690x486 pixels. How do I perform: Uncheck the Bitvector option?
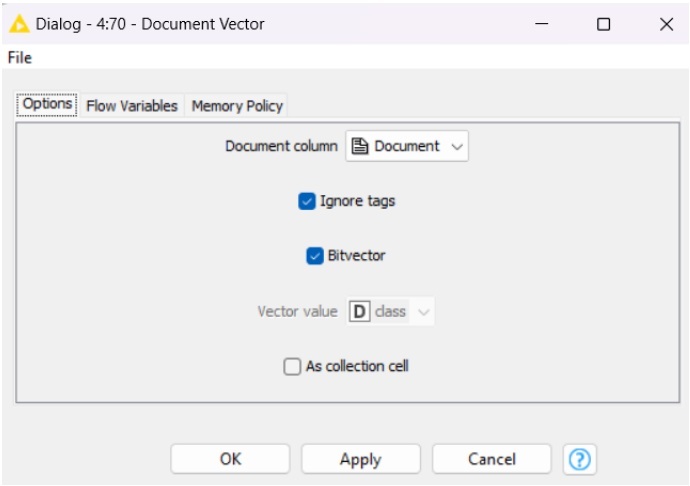point(315,256)
